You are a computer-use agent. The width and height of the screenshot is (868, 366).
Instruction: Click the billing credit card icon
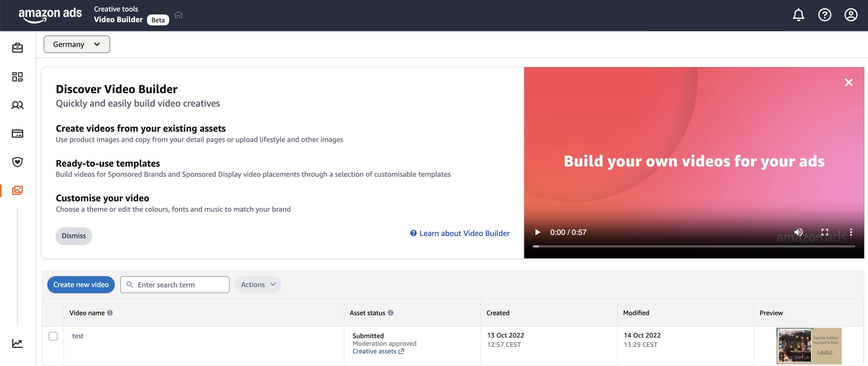coord(17,133)
